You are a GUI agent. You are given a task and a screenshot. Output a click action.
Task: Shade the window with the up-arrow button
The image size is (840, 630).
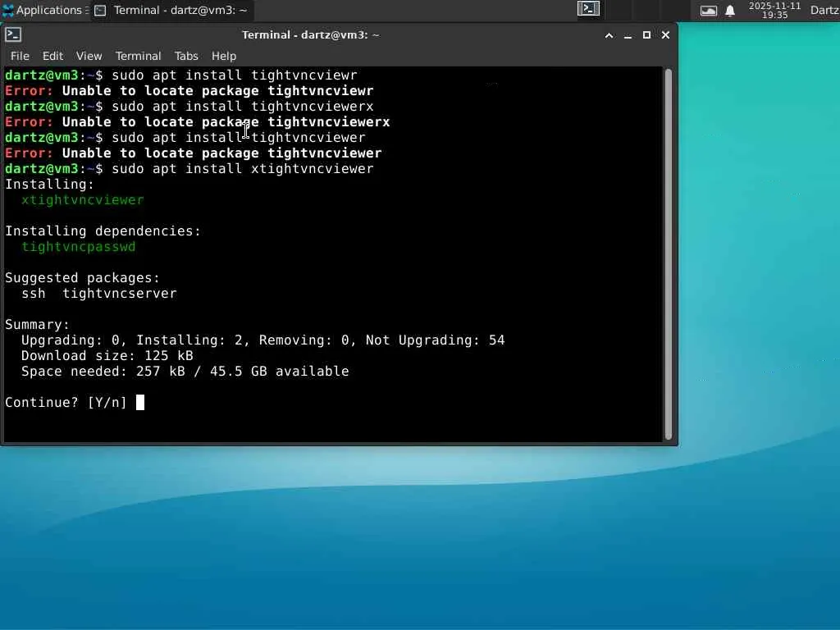pos(609,35)
